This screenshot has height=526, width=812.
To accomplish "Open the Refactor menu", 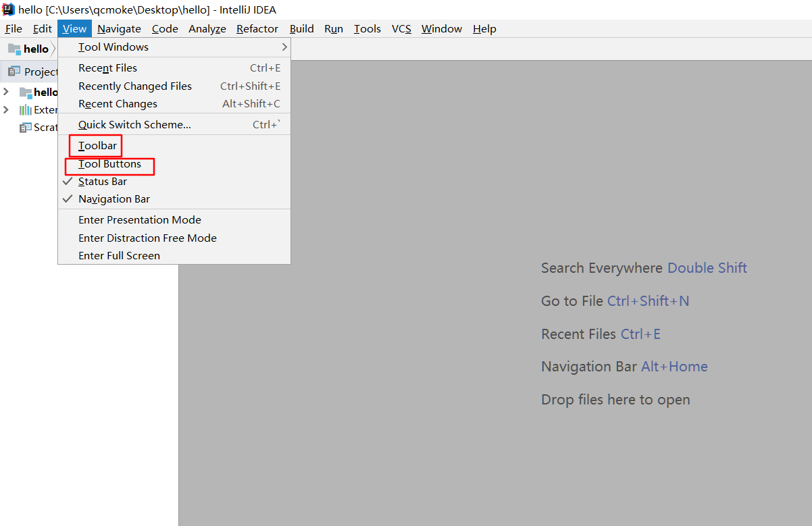I will pyautogui.click(x=257, y=28).
